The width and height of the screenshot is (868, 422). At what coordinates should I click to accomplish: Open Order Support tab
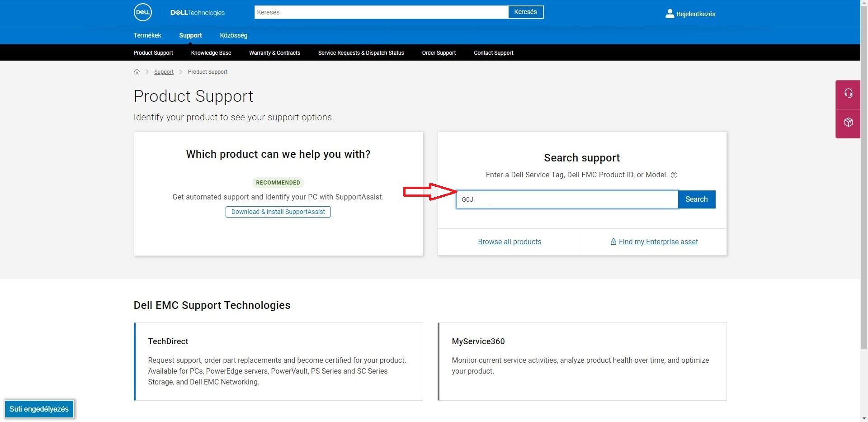pyautogui.click(x=439, y=53)
